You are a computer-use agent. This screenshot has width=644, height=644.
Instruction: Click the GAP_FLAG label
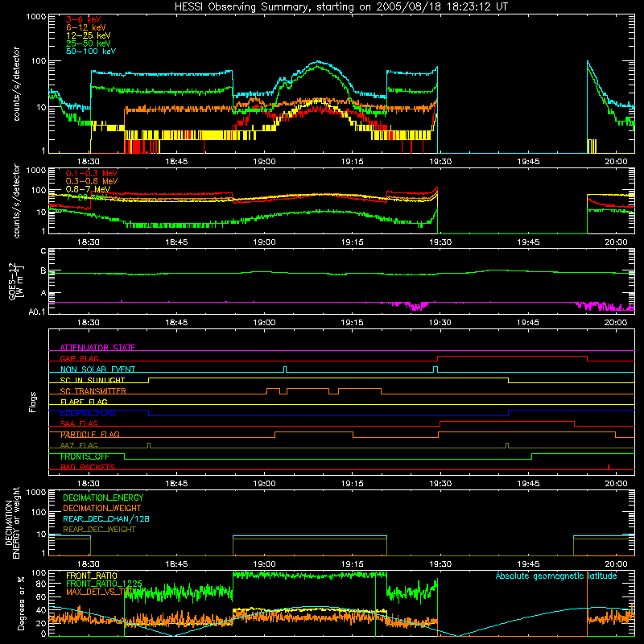(79, 358)
